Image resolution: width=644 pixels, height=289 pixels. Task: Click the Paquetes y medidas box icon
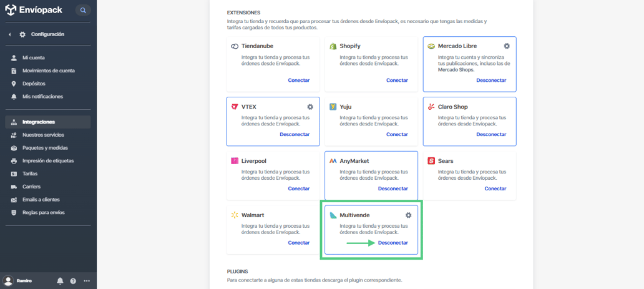click(14, 148)
